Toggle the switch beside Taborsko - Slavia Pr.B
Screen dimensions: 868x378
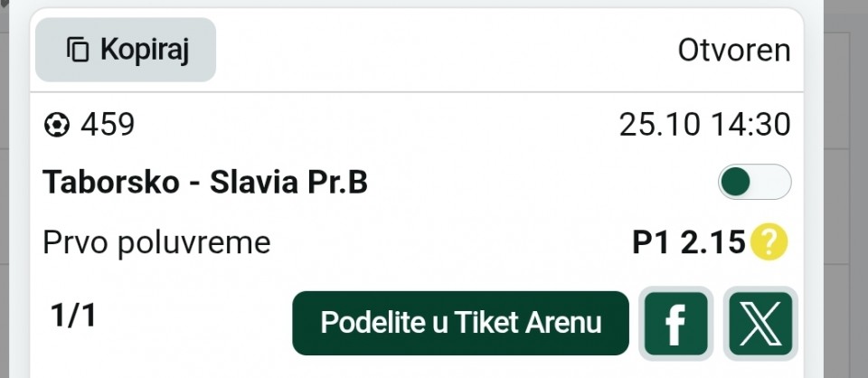[x=754, y=182]
